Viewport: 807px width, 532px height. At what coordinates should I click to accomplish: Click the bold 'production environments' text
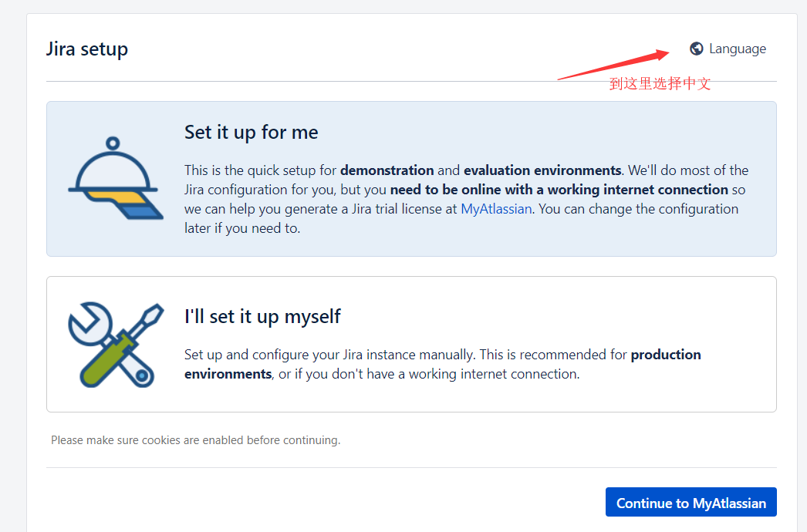click(443, 364)
